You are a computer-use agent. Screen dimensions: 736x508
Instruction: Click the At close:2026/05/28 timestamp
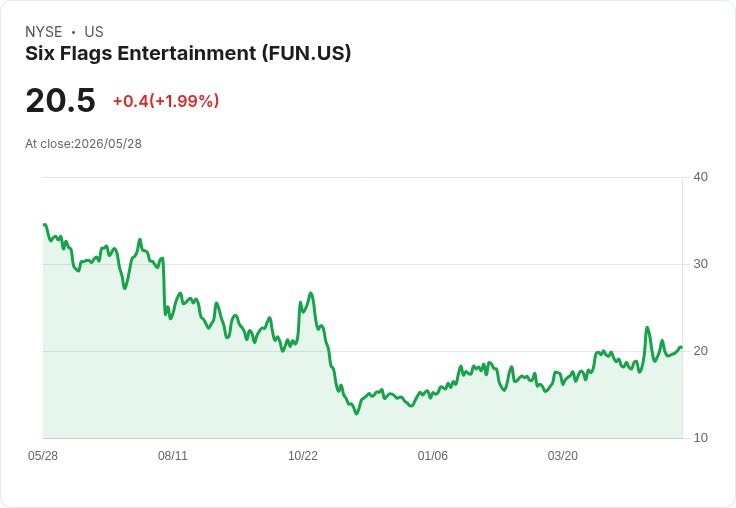[x=84, y=144]
